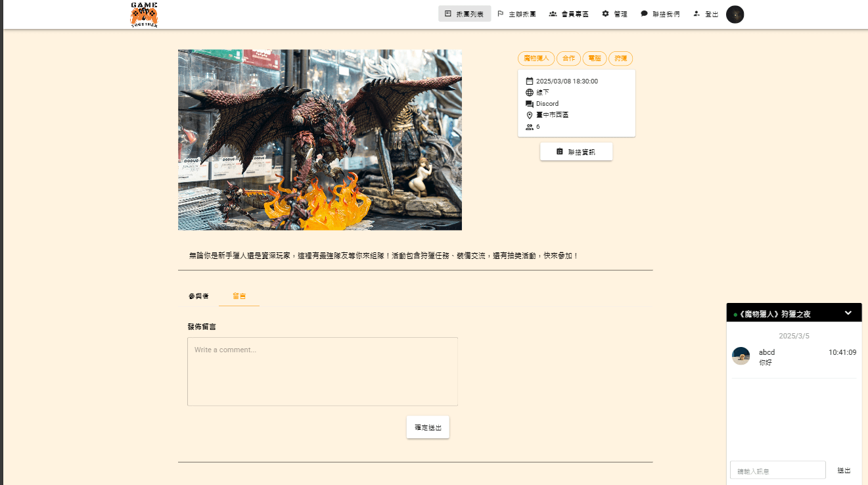Select the 狩獵 tag chip

[x=620, y=58]
